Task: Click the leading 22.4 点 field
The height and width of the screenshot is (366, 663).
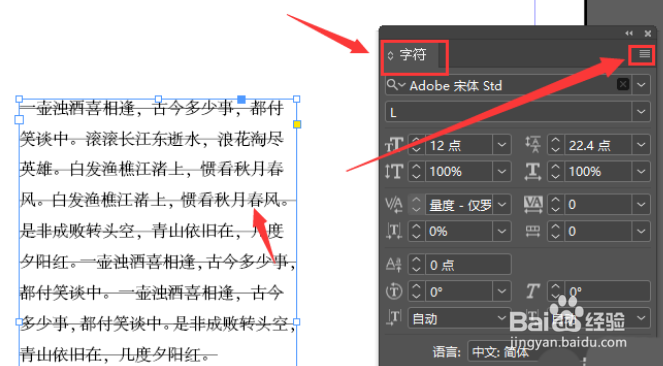Action: pyautogui.click(x=598, y=145)
